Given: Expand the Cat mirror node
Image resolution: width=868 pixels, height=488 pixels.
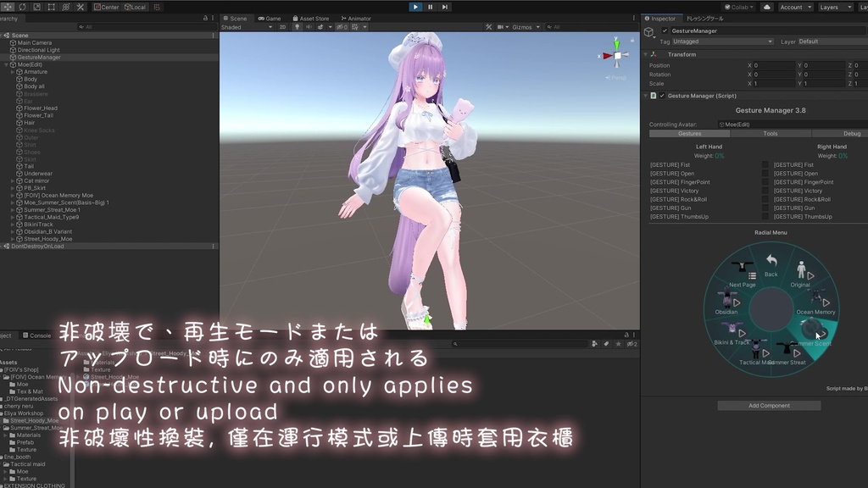Looking at the screenshot, I should [x=13, y=181].
